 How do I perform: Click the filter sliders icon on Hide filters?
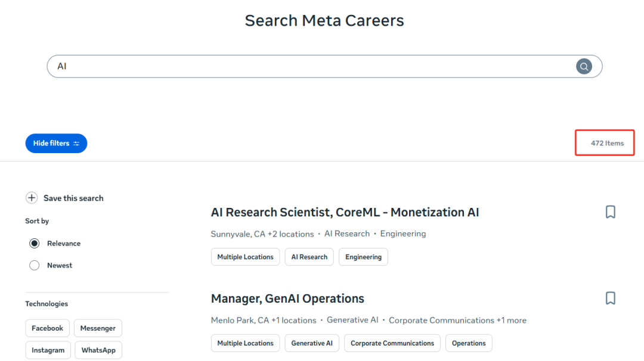(76, 144)
